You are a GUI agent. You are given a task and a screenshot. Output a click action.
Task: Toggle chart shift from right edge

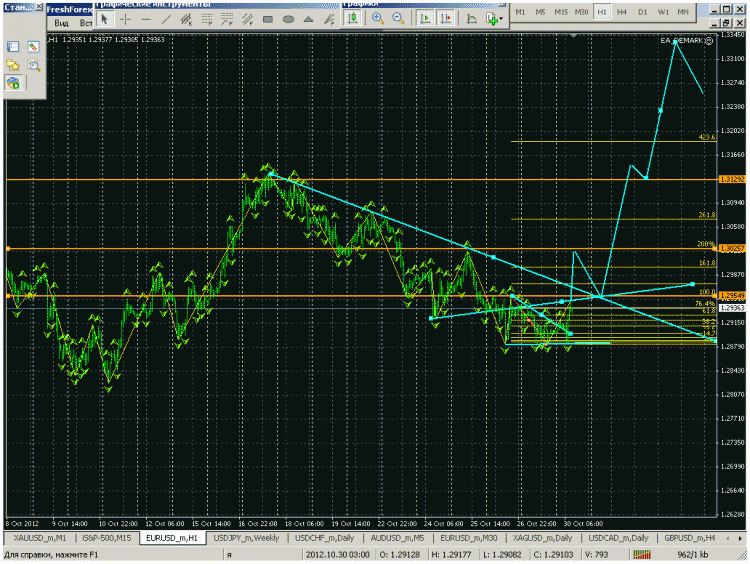click(x=445, y=18)
